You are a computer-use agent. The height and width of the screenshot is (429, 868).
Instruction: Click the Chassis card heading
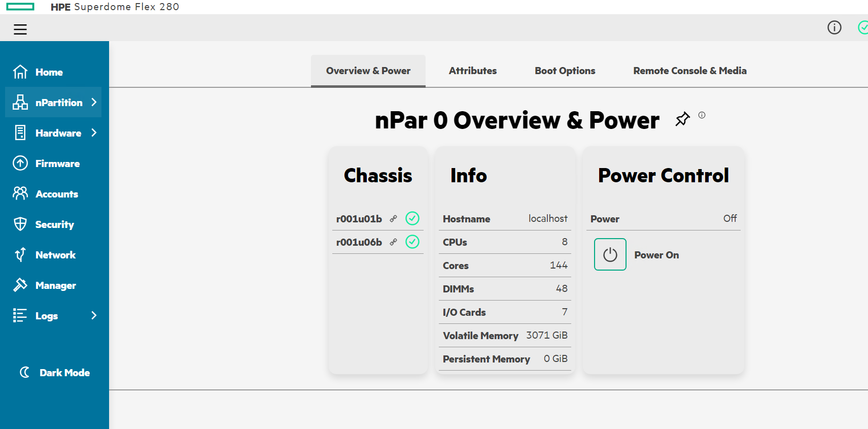tap(378, 176)
